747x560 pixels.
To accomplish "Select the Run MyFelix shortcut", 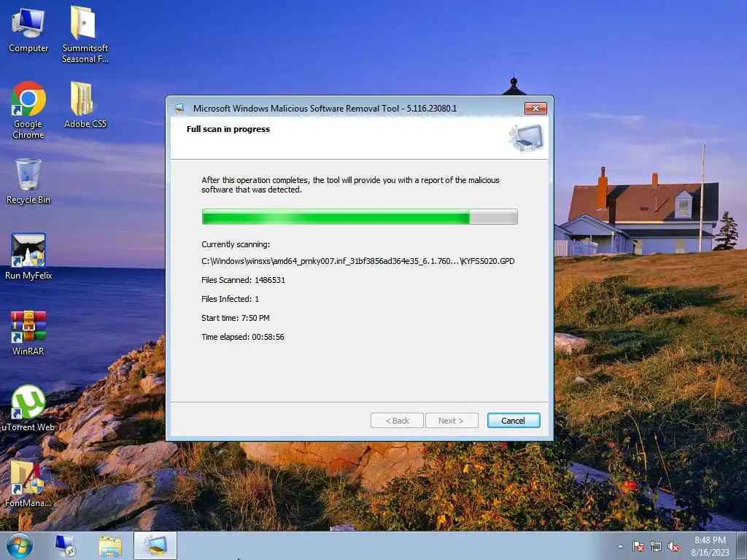I will tap(28, 257).
